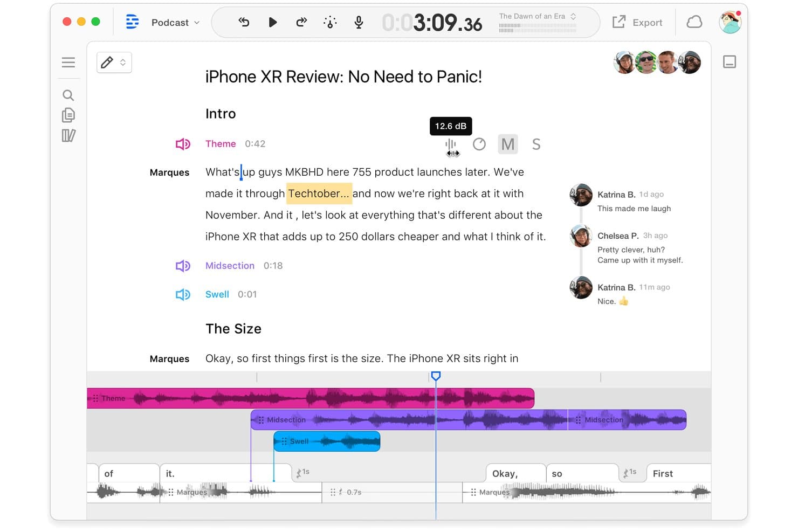Select the Theme clip label
Viewport: 798px width, 532px height.
(x=221, y=144)
